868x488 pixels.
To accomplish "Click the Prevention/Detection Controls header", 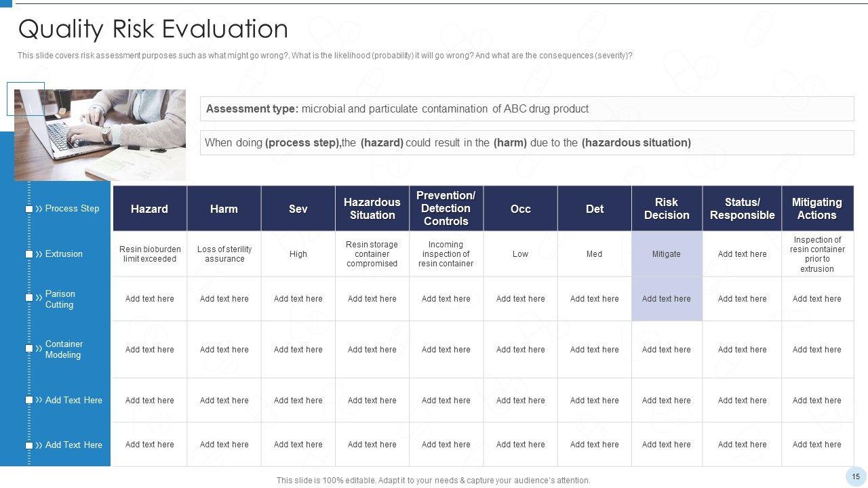I will pos(446,209).
